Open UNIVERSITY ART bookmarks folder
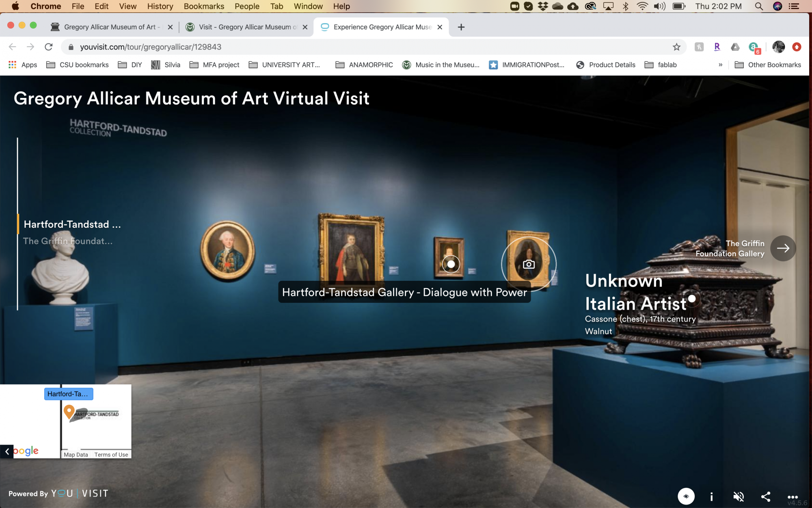The height and width of the screenshot is (508, 812). click(285, 65)
